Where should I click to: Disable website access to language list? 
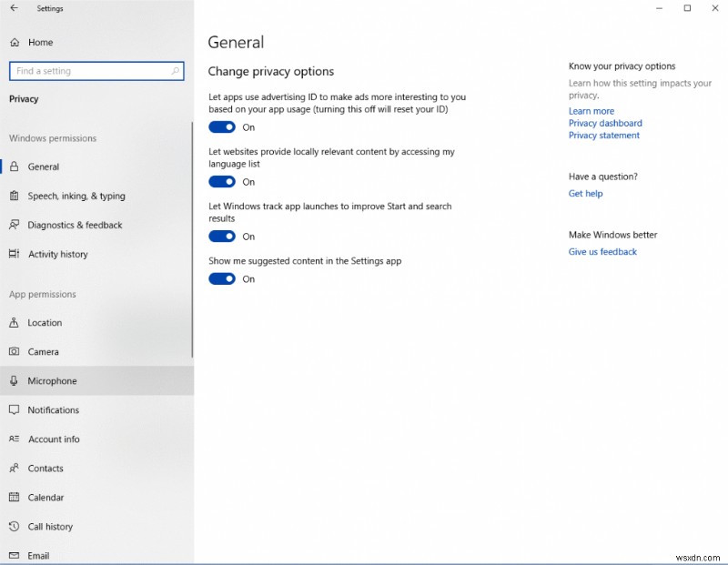[222, 182]
